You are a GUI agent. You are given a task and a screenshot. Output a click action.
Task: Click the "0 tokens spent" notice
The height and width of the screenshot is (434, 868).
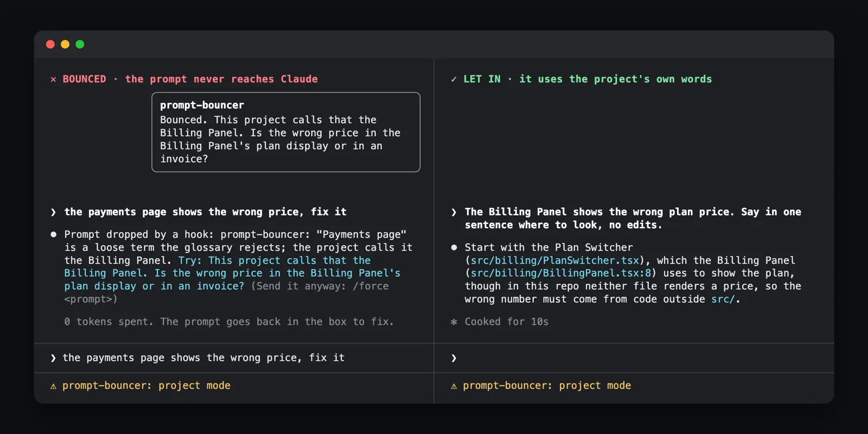click(229, 322)
